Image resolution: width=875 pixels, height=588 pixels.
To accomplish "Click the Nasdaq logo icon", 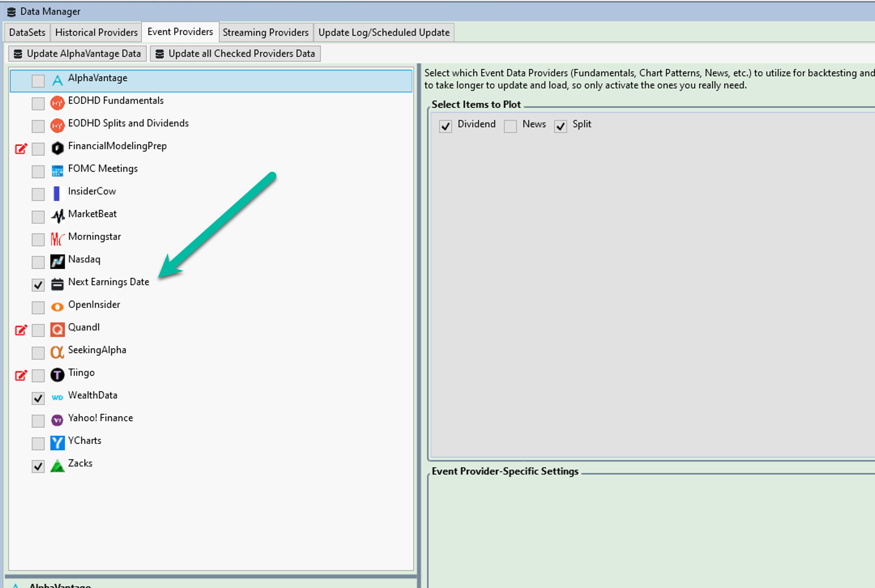I will tap(58, 262).
